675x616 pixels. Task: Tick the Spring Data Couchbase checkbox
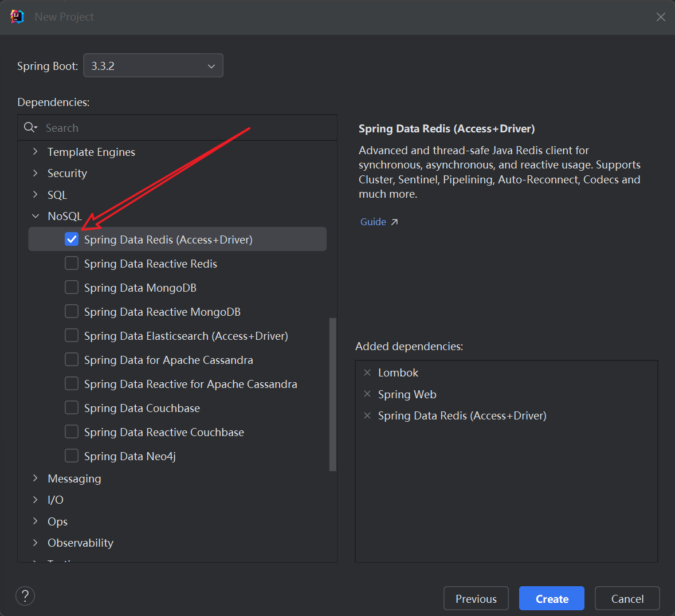coord(72,407)
